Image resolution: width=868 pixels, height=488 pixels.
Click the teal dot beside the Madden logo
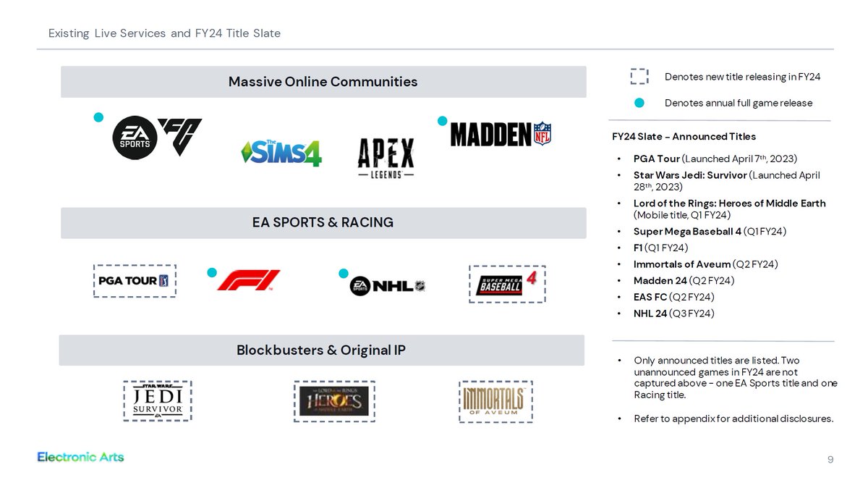[x=442, y=121]
